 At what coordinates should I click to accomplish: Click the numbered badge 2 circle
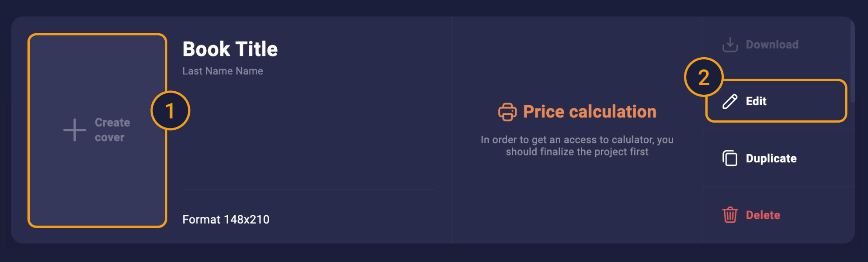tap(704, 77)
